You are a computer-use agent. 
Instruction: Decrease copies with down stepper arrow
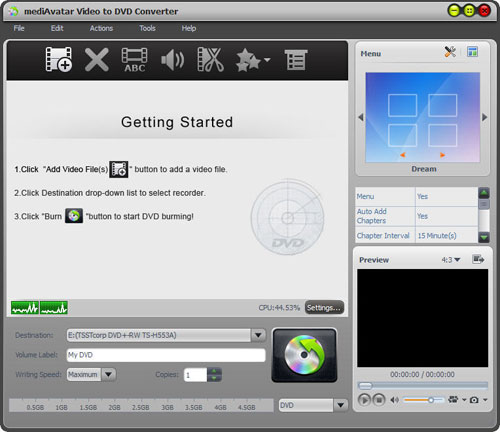214,378
